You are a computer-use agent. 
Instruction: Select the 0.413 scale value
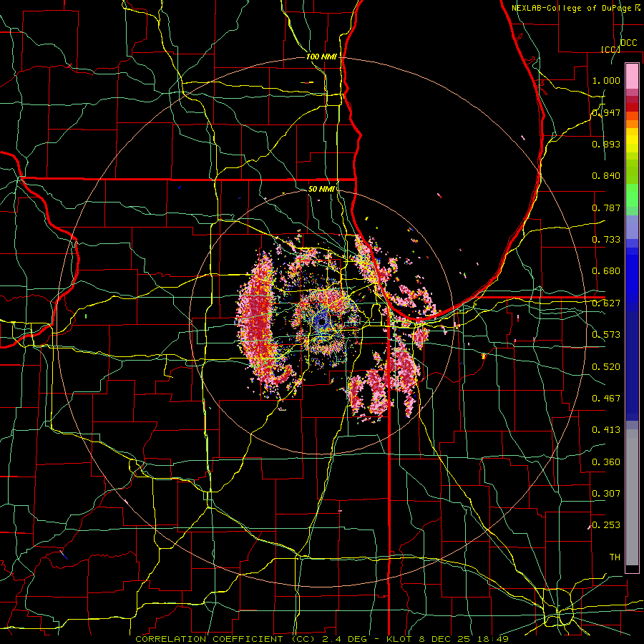pos(606,430)
